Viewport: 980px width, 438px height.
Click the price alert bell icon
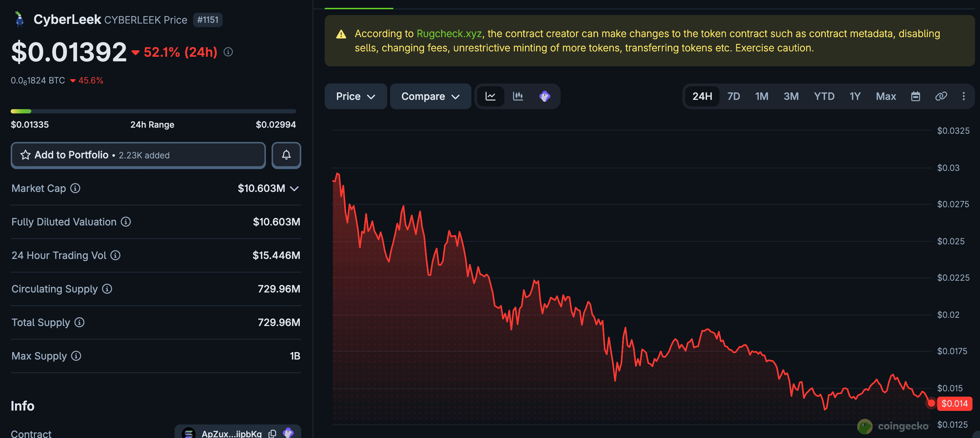pyautogui.click(x=286, y=155)
